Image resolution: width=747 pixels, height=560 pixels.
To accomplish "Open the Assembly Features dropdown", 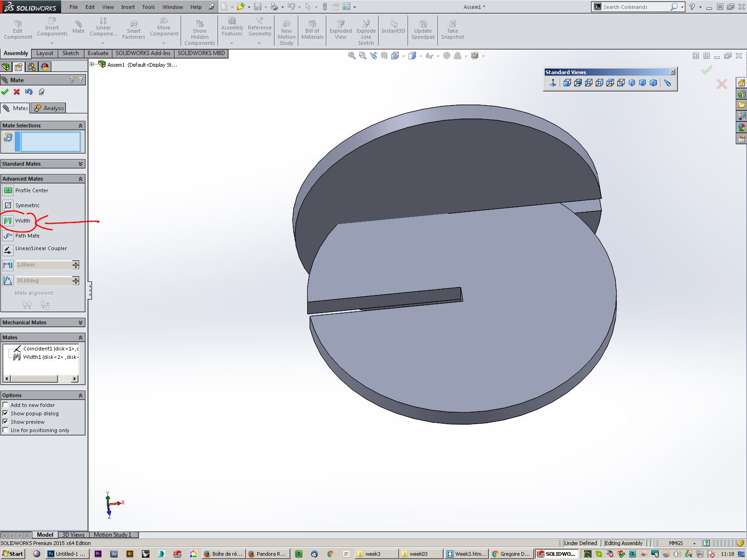I will coord(232,43).
